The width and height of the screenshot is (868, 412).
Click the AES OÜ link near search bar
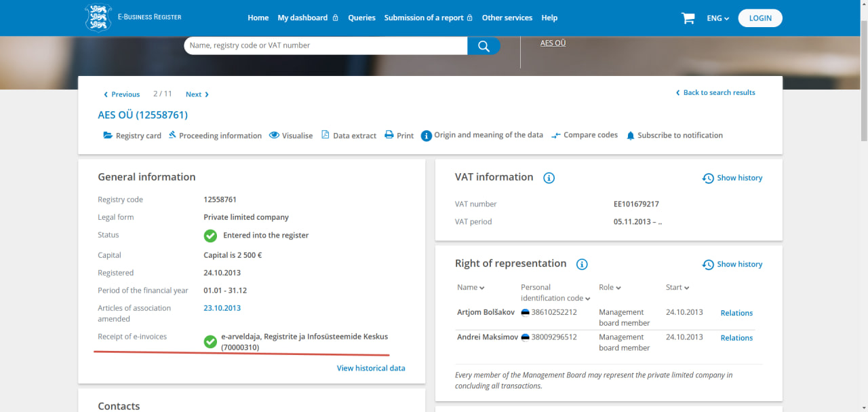[x=553, y=43]
